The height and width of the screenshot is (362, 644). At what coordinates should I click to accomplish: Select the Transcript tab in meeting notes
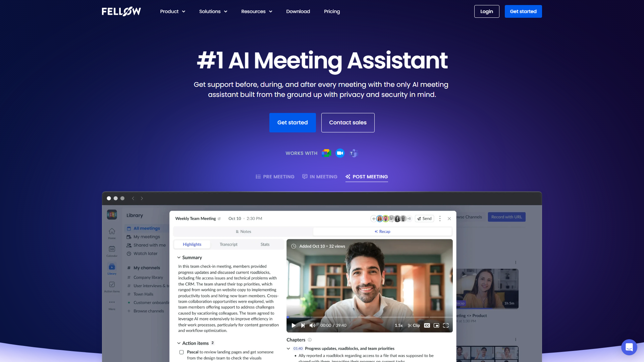(228, 244)
